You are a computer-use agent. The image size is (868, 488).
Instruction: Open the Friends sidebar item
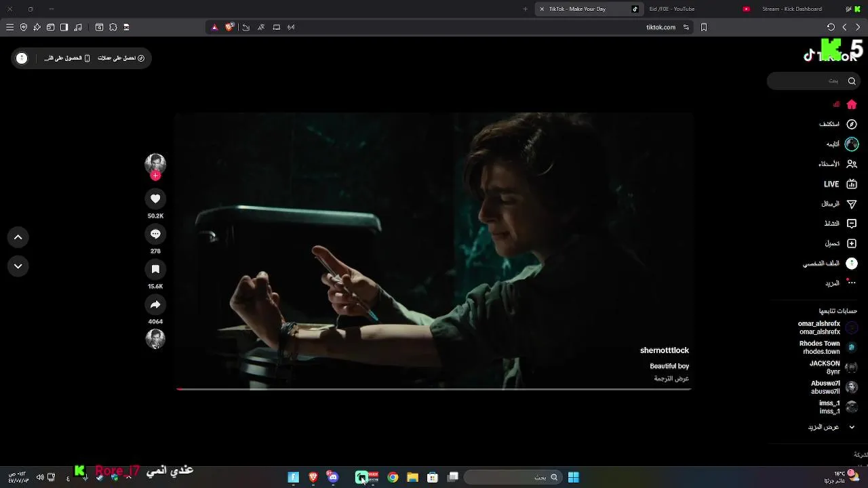pos(837,164)
